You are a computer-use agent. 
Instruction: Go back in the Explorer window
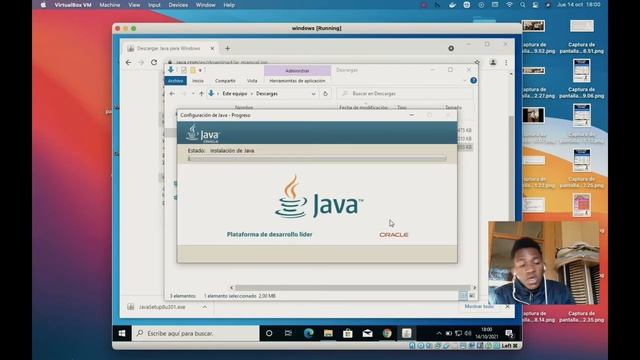tap(172, 93)
